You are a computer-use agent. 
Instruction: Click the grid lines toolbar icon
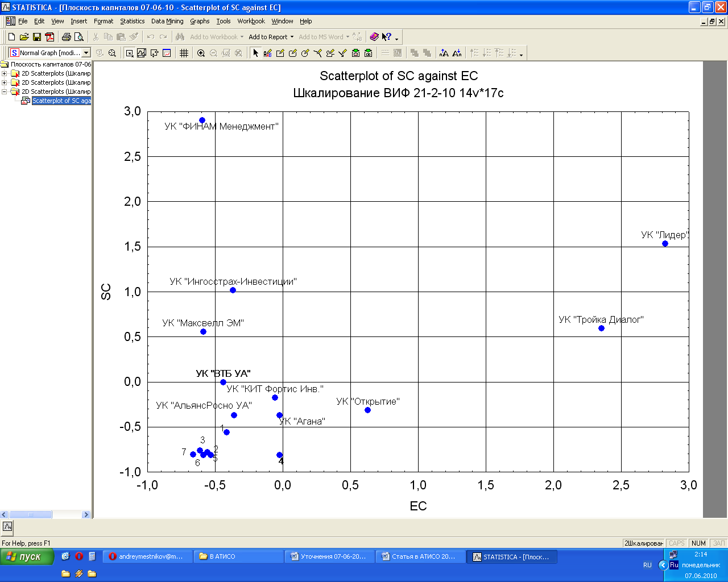pyautogui.click(x=184, y=53)
